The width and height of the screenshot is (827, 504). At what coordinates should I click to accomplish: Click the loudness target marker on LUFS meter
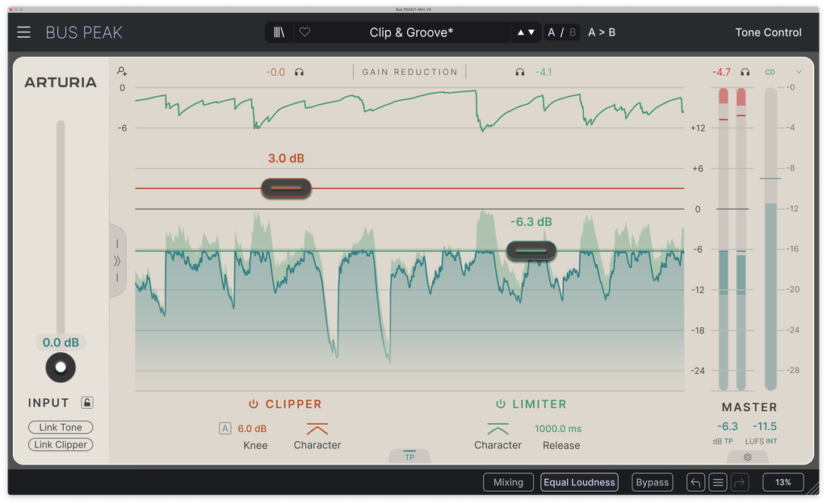(770, 178)
